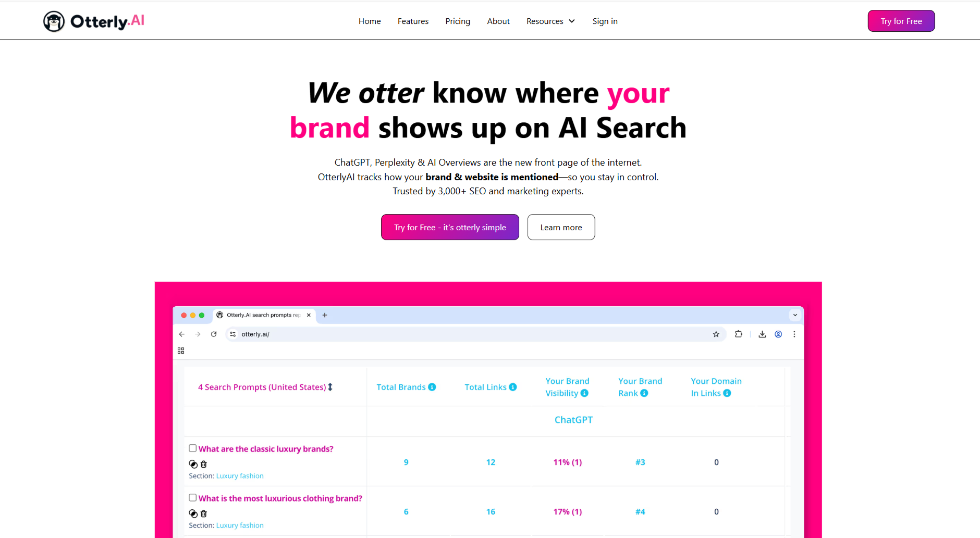Click the otterly.ai/ address bar
This screenshot has width=980, height=538.
[474, 334]
